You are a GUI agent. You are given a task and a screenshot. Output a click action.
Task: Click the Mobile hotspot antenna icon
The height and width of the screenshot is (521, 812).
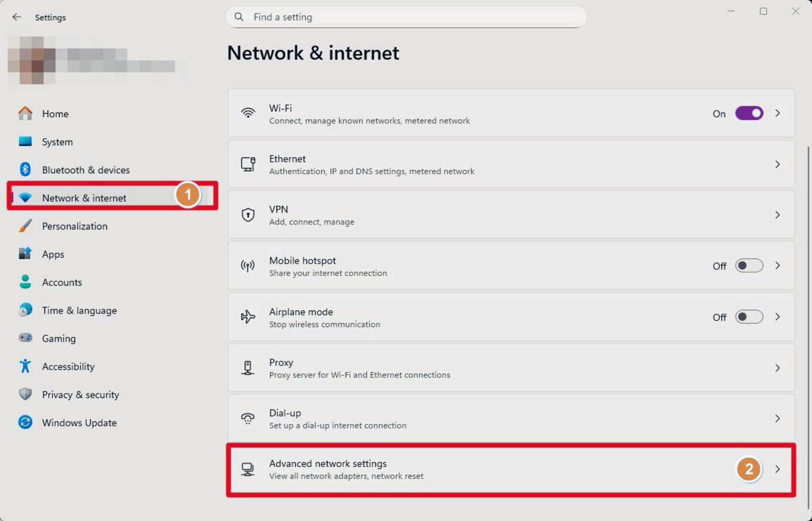pyautogui.click(x=247, y=266)
